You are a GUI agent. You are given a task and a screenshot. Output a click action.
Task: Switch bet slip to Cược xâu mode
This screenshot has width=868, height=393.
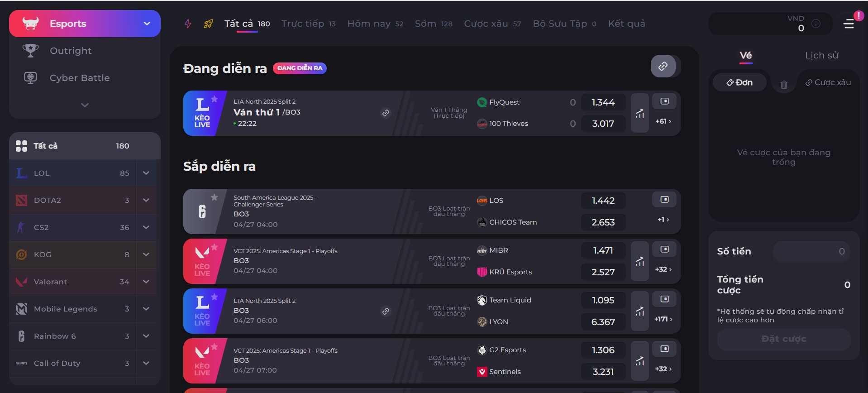tap(828, 82)
